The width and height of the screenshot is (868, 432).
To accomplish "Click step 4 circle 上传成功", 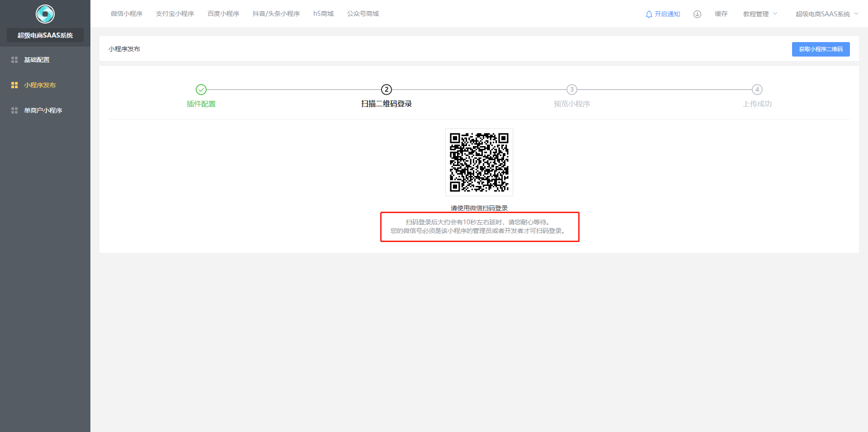I will (x=757, y=90).
